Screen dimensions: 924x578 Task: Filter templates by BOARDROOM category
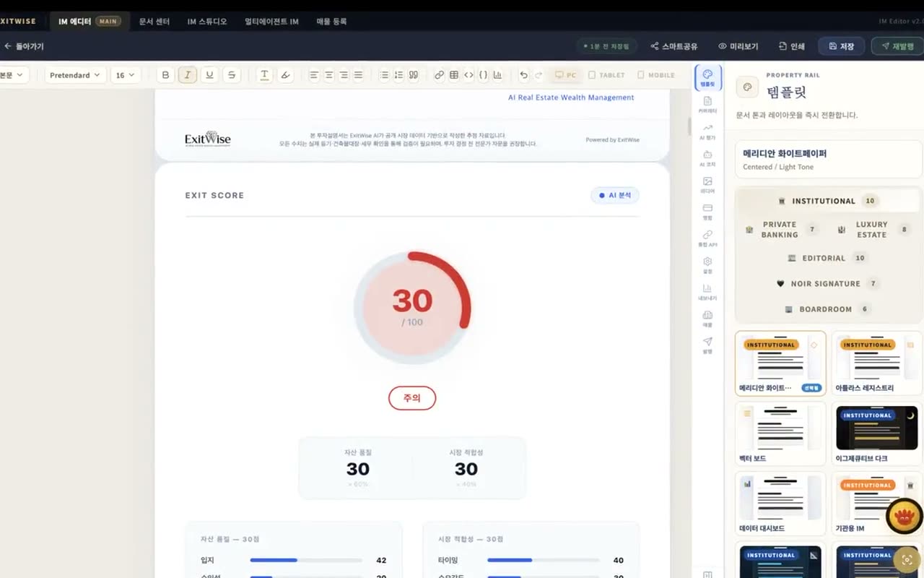pyautogui.click(x=828, y=309)
